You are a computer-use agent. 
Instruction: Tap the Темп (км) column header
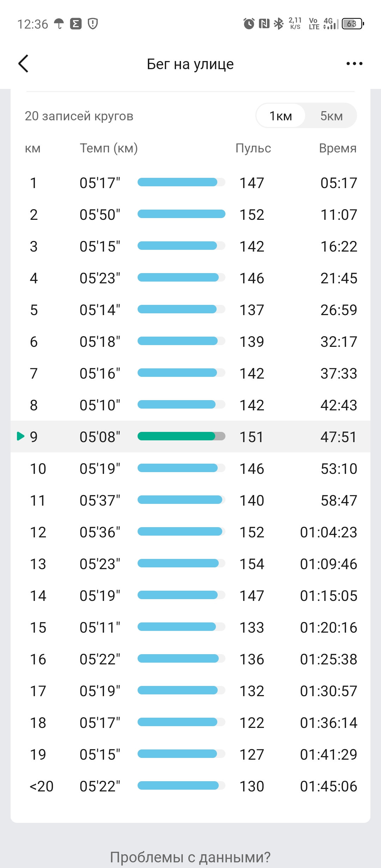[109, 148]
